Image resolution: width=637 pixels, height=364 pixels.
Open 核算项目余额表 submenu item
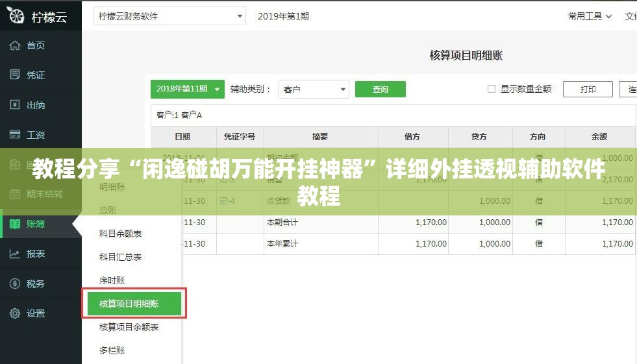click(x=129, y=327)
